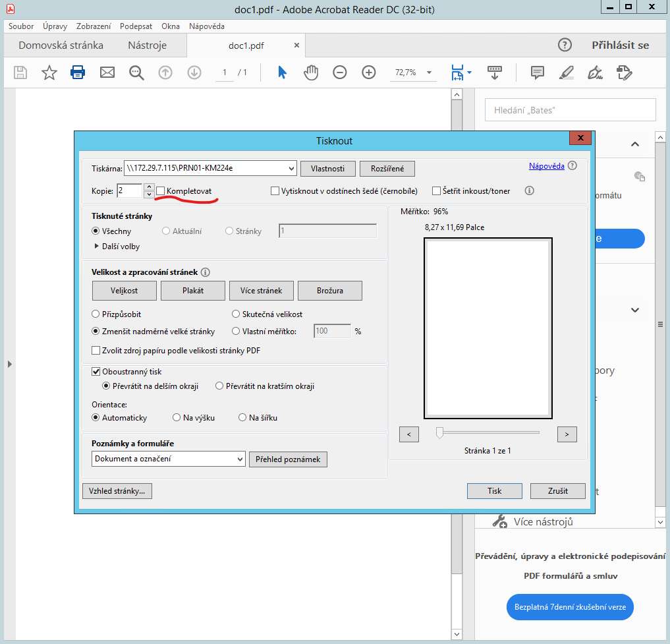This screenshot has width=670, height=644.
Task: Add a comment with the speech bubble icon
Action: click(x=537, y=73)
